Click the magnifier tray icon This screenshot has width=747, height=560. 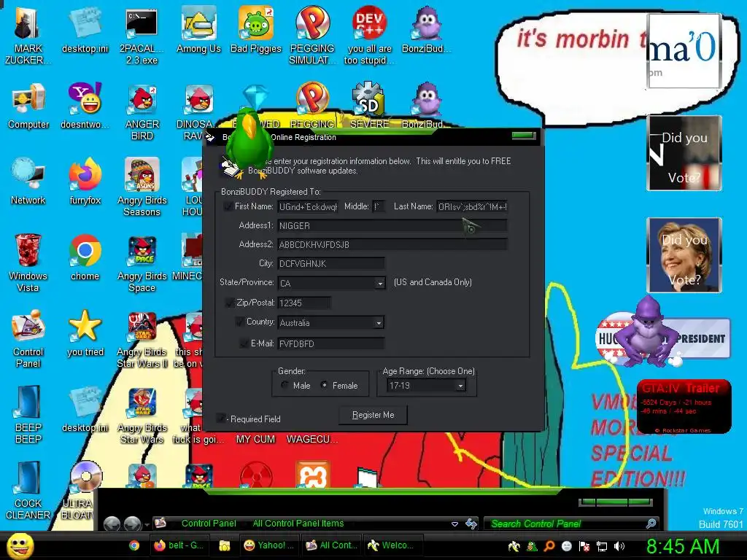click(x=549, y=546)
